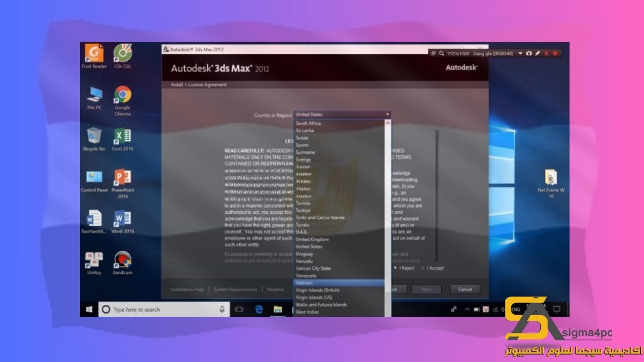The width and height of the screenshot is (644, 362).
Task: Select the UniKey desktop icon
Action: click(94, 263)
